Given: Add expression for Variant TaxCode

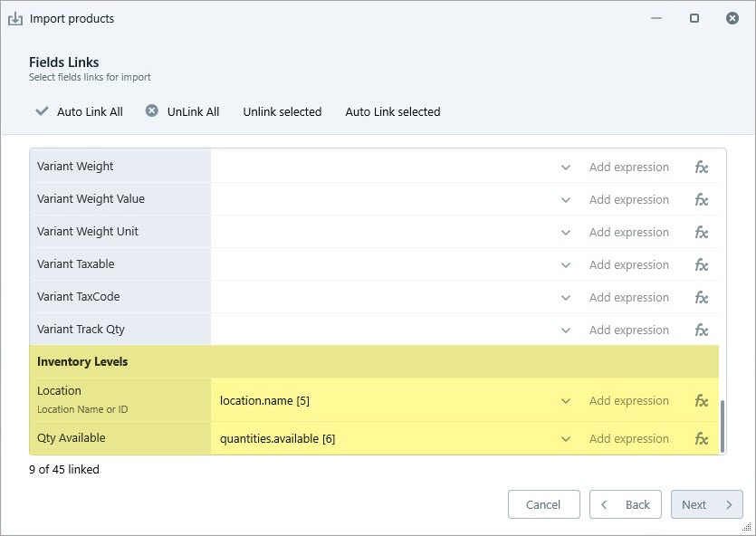Looking at the screenshot, I should 628,297.
